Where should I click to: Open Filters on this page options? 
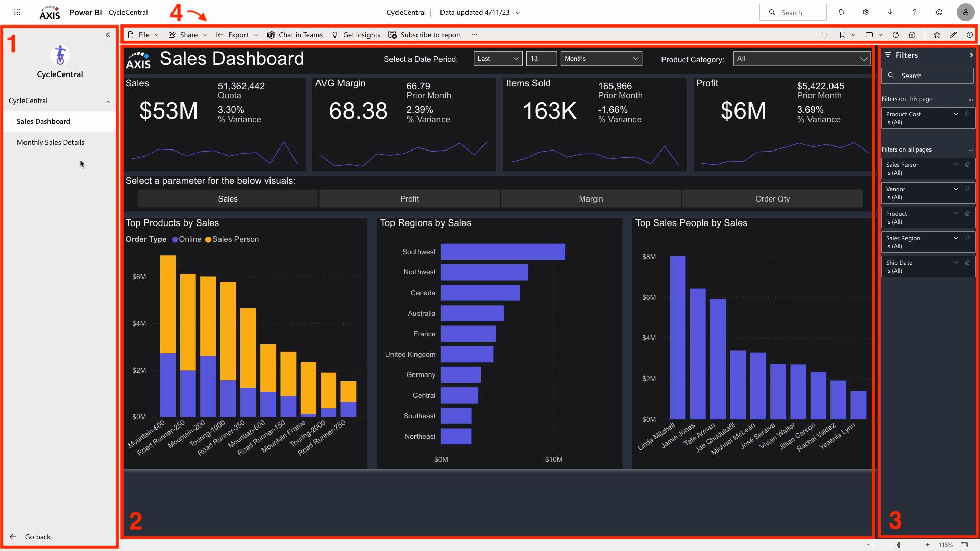click(x=970, y=99)
